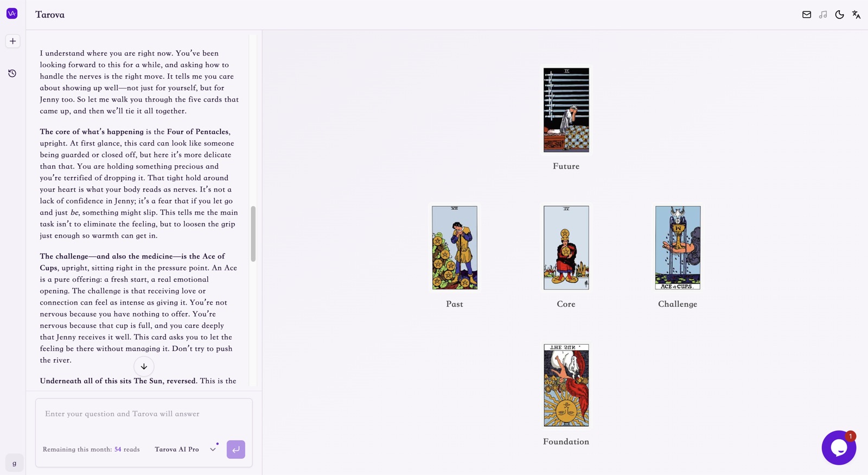Select the Future card thumbnail

click(566, 110)
